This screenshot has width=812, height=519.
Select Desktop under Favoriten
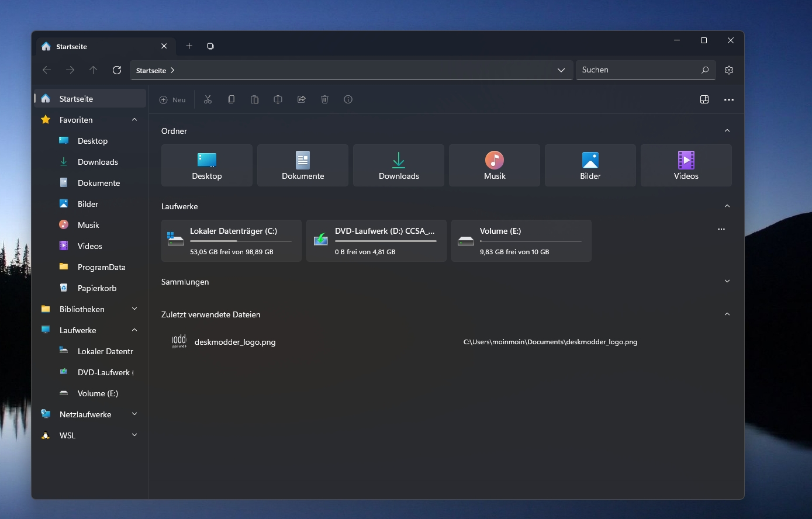tap(90, 141)
